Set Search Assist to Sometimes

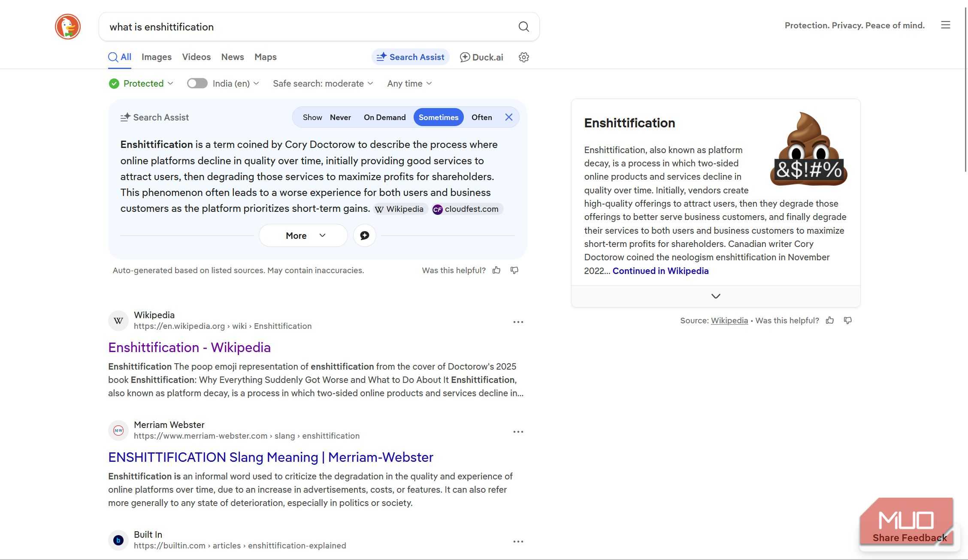[x=439, y=117]
